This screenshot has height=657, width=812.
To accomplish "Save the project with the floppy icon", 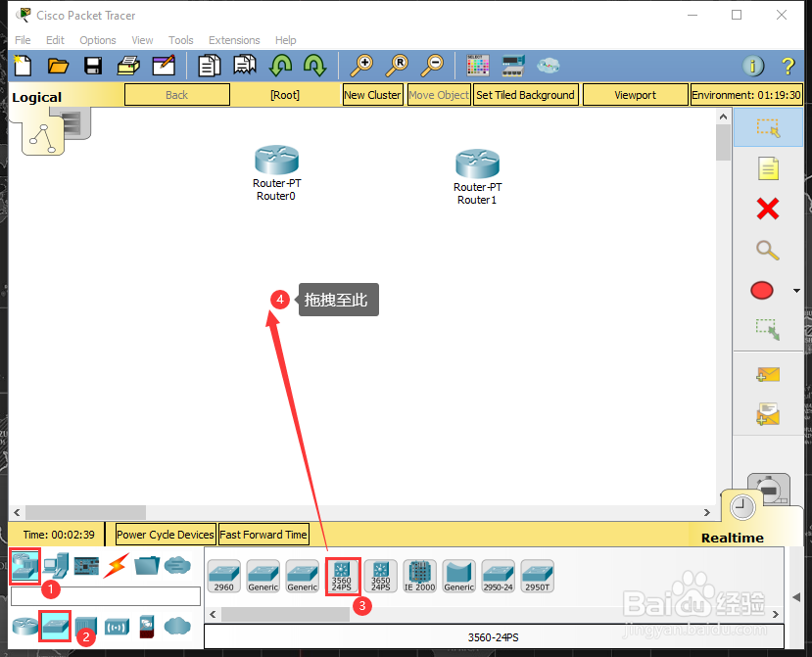I will [93, 66].
